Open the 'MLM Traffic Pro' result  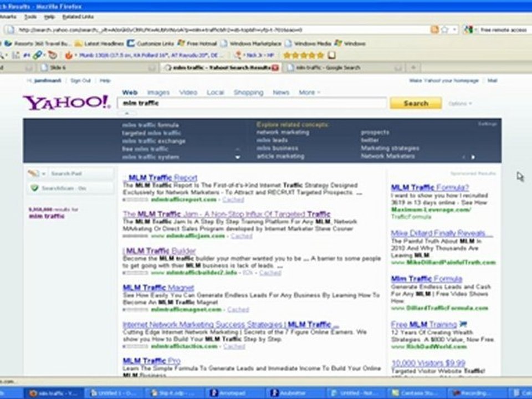(151, 361)
